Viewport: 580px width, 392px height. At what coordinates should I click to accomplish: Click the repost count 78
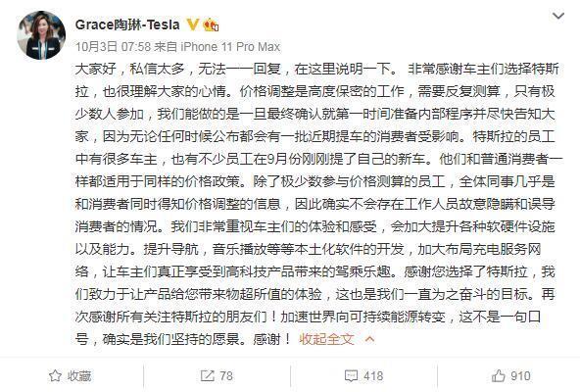point(226,376)
